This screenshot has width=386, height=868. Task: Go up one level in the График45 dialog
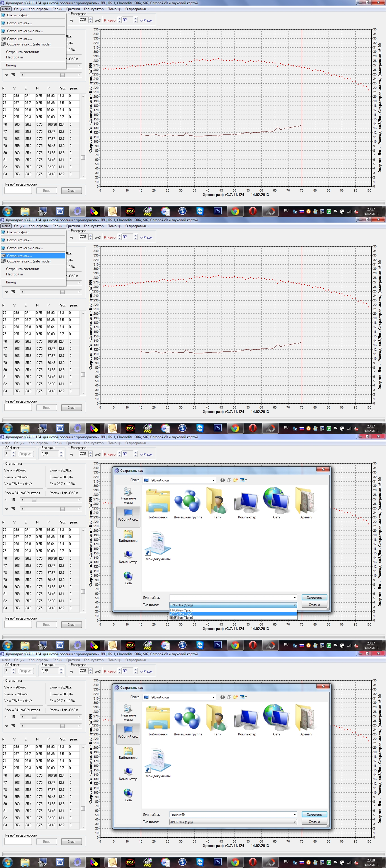pyautogui.click(x=229, y=697)
